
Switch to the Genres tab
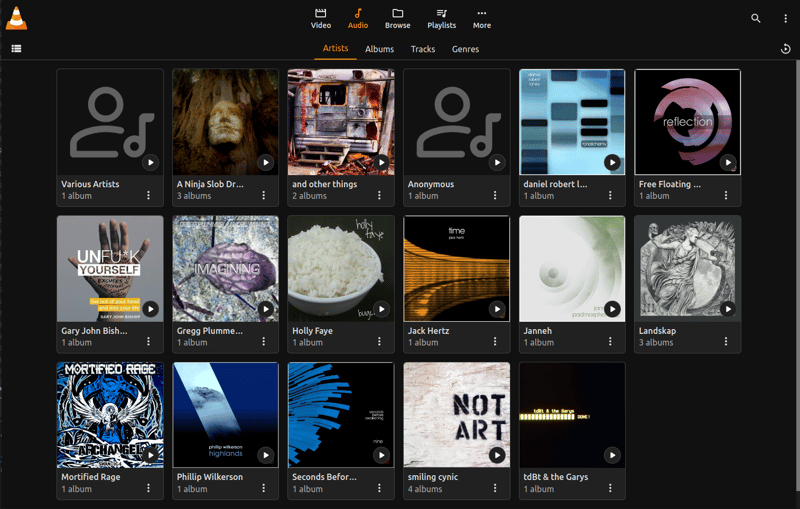click(x=465, y=49)
